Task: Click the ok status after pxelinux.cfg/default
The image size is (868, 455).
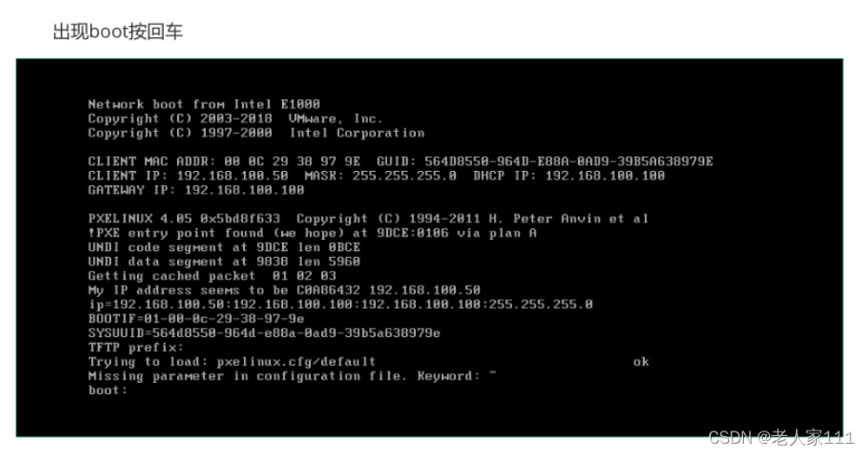Action: point(641,362)
